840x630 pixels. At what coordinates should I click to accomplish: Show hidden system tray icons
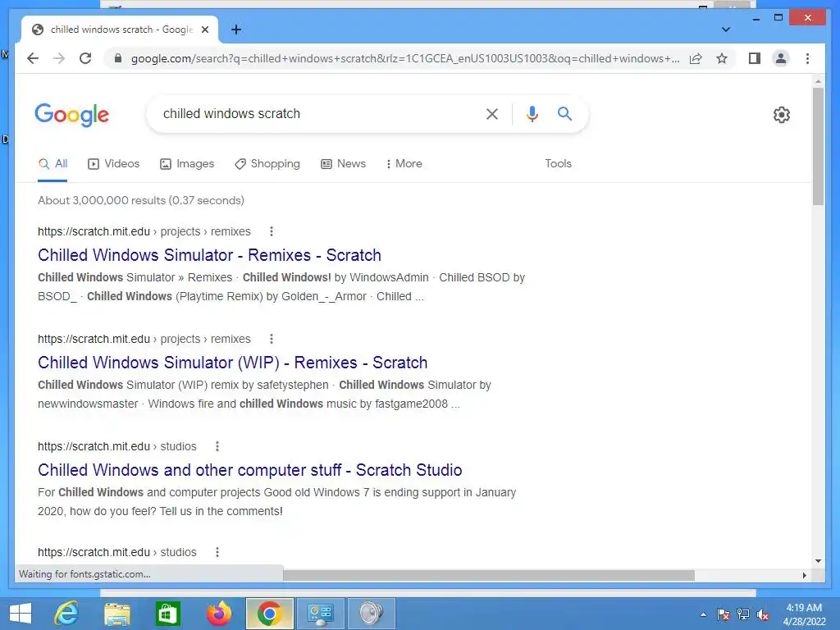(x=703, y=614)
